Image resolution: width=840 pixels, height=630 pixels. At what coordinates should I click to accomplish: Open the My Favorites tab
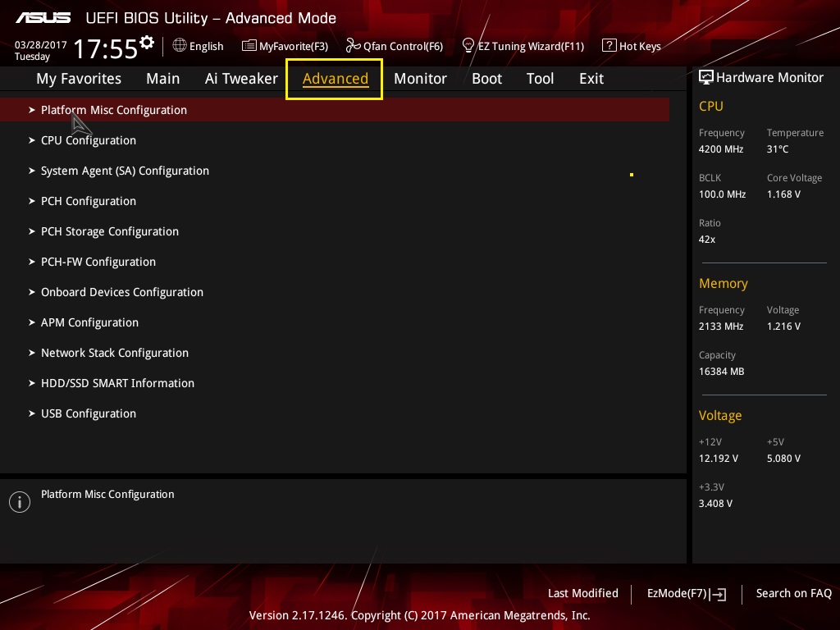(x=79, y=79)
